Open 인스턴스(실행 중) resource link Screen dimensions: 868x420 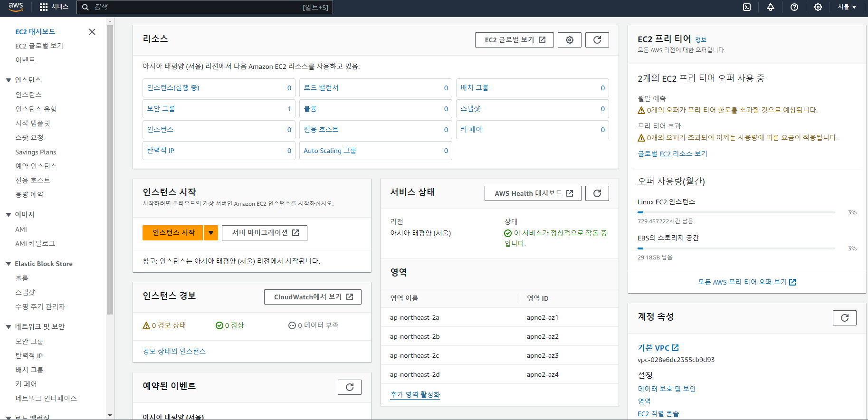pos(173,88)
